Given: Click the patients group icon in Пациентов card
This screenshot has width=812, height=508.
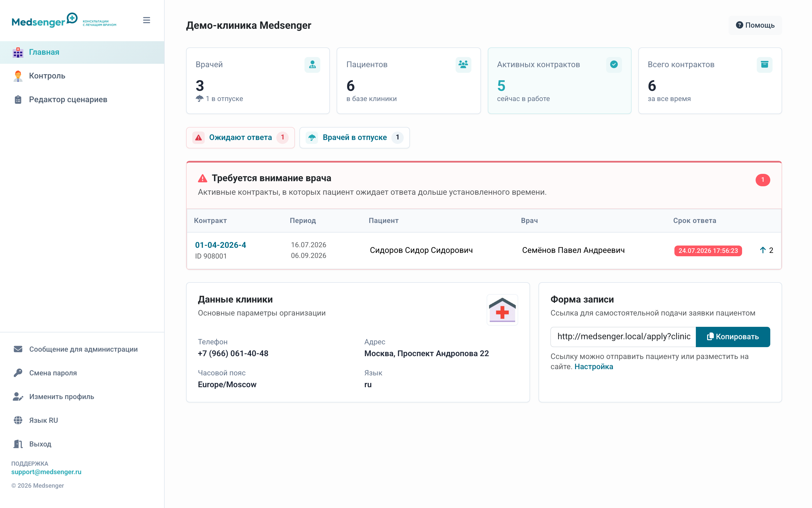Looking at the screenshot, I should 464,65.
